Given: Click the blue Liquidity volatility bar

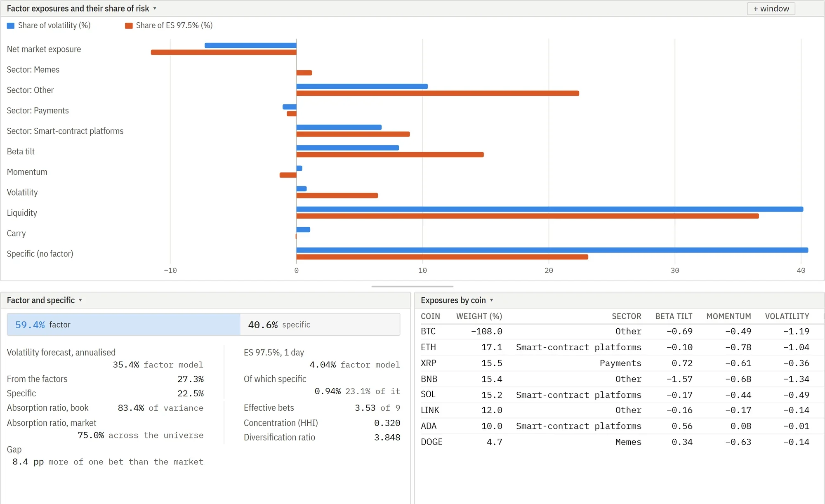Looking at the screenshot, I should click(550, 209).
